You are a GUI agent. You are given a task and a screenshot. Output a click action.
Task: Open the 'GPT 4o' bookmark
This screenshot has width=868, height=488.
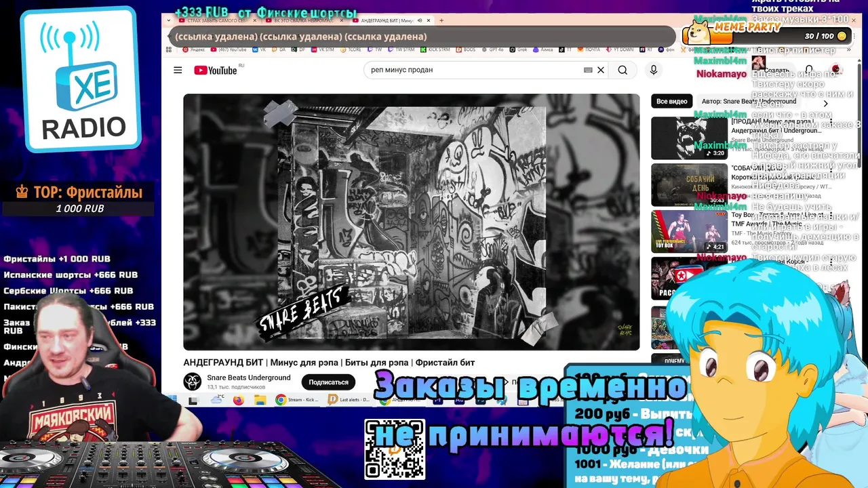[492, 49]
